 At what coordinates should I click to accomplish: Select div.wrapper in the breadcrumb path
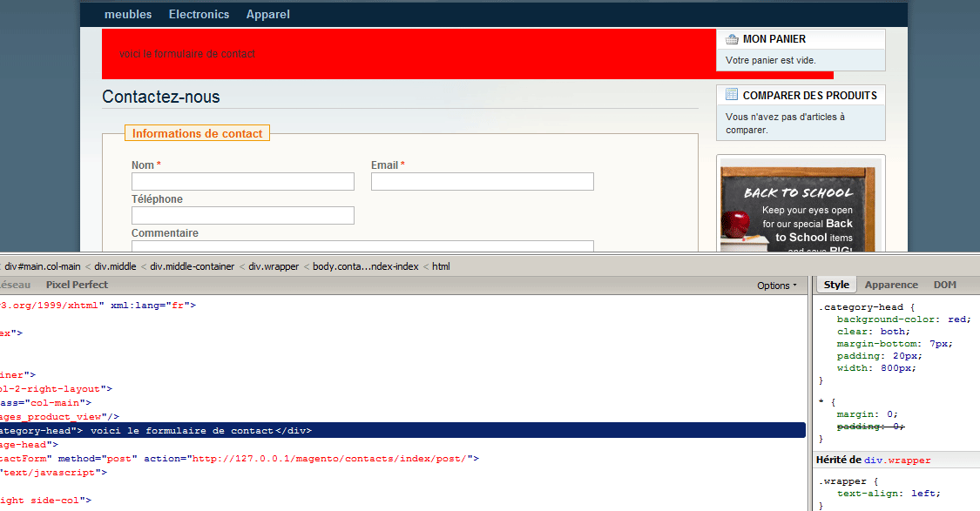(274, 266)
